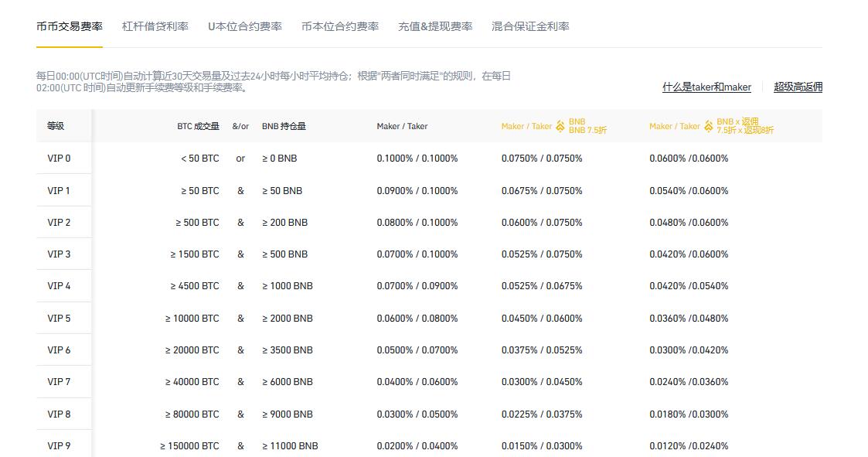Select the VIP 7 level cell
Image resolution: width=868 pixels, height=457 pixels.
pos(59,382)
